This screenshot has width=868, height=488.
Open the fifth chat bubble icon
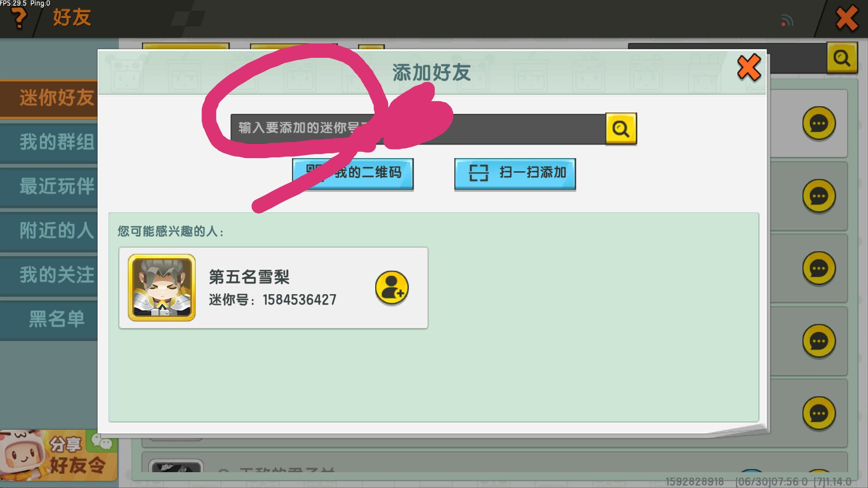click(x=819, y=413)
